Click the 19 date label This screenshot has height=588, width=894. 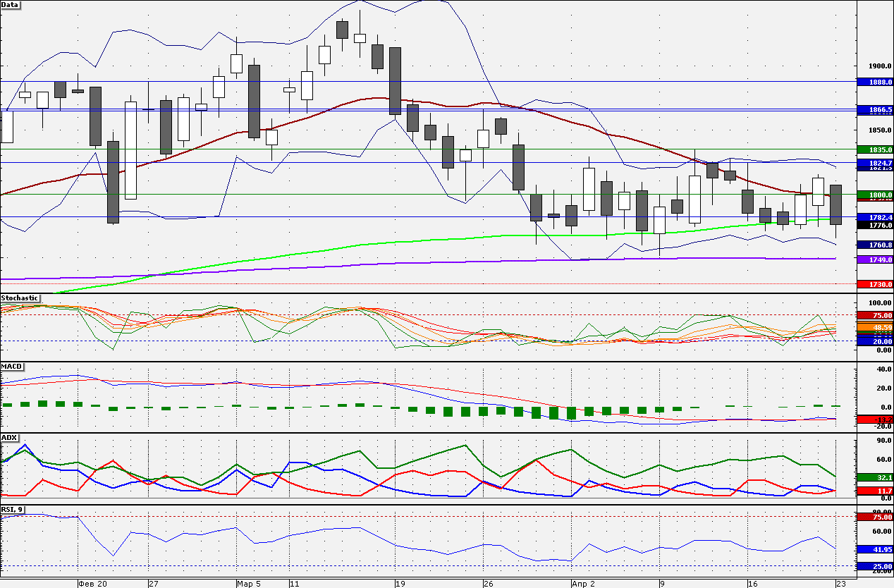point(400,584)
